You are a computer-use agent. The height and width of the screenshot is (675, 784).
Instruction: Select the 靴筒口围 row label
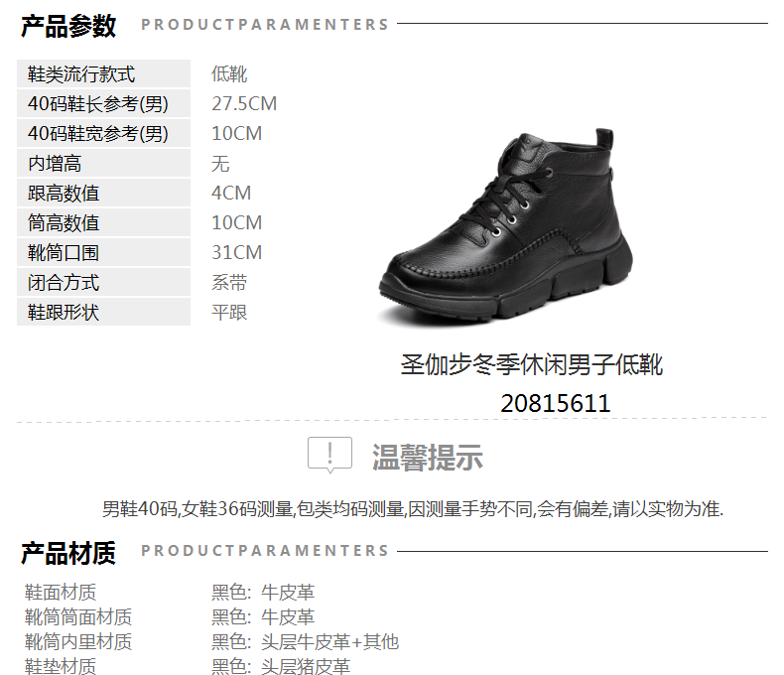click(x=103, y=252)
